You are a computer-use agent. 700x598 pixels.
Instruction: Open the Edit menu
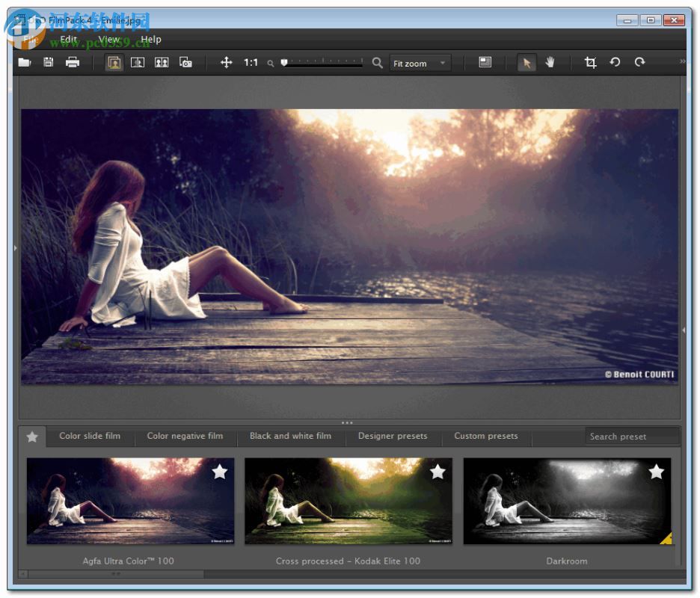coord(68,40)
